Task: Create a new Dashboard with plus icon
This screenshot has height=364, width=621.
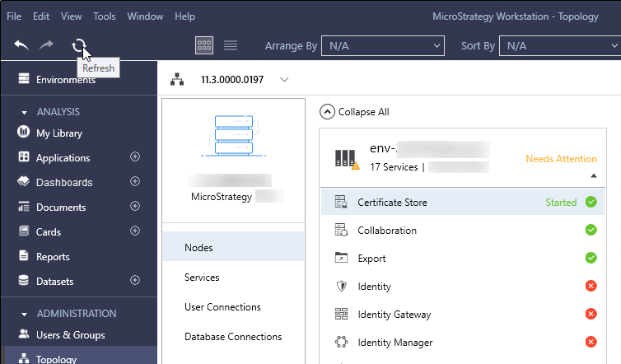Action: click(x=135, y=182)
